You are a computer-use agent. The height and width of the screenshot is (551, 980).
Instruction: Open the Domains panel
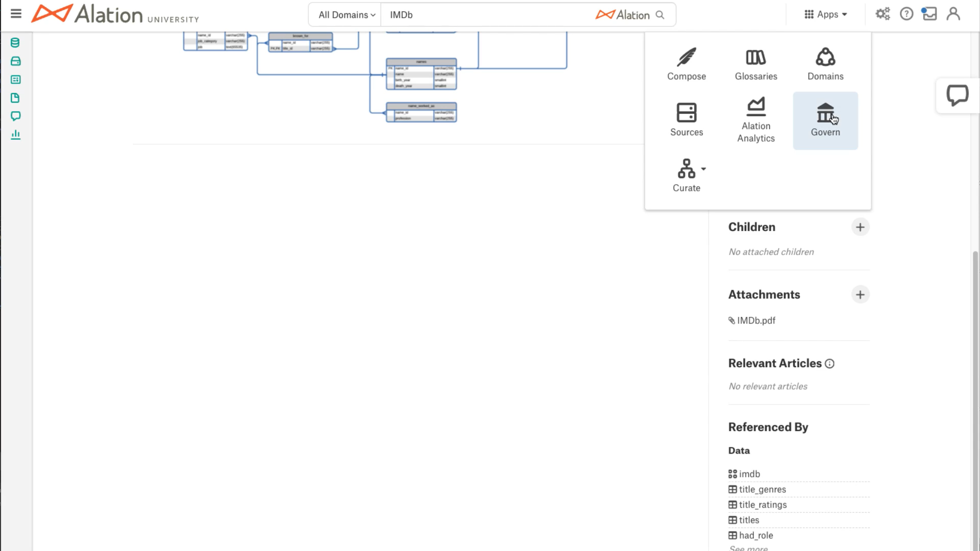(825, 63)
